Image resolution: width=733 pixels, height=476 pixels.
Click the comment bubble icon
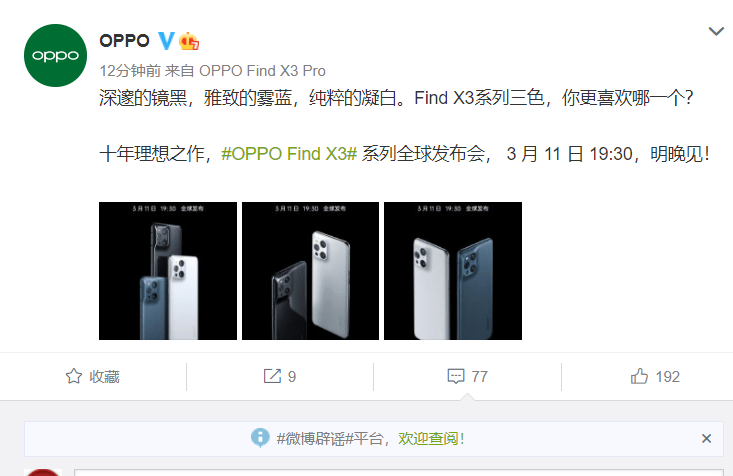pos(456,376)
